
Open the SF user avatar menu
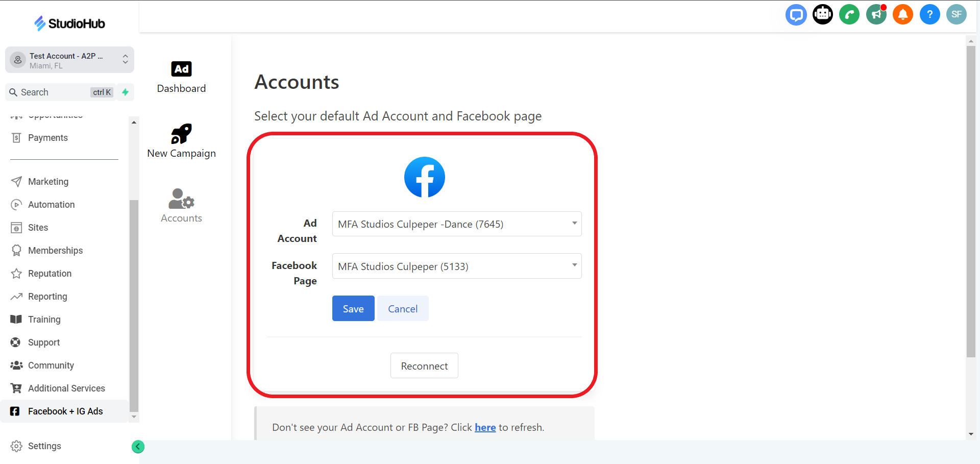[x=957, y=14]
